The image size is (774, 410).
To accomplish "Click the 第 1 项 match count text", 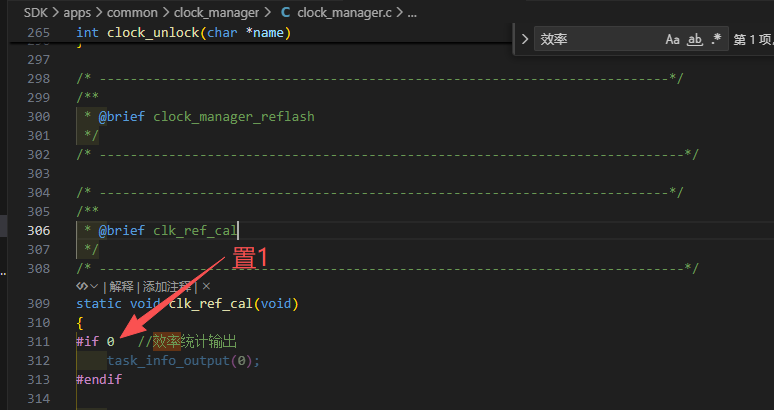I will [753, 39].
